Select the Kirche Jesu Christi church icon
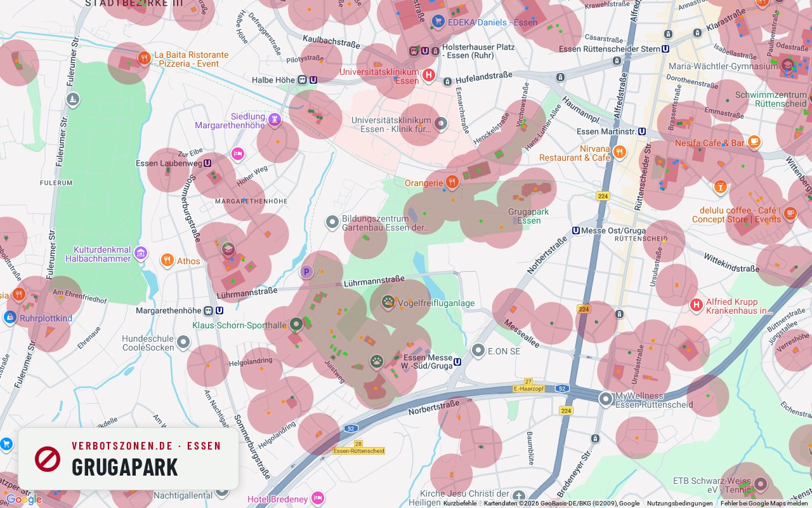 (519, 497)
